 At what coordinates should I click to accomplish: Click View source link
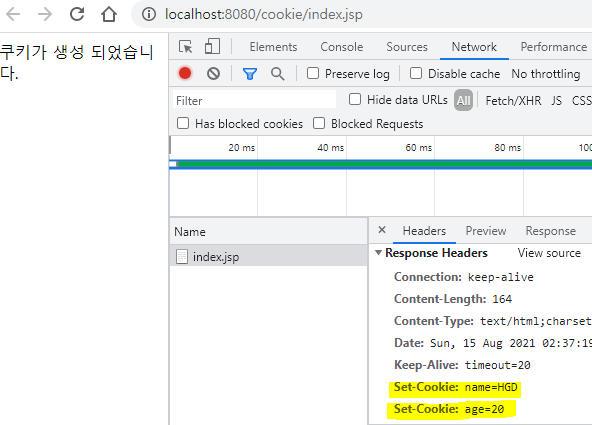pyautogui.click(x=549, y=253)
